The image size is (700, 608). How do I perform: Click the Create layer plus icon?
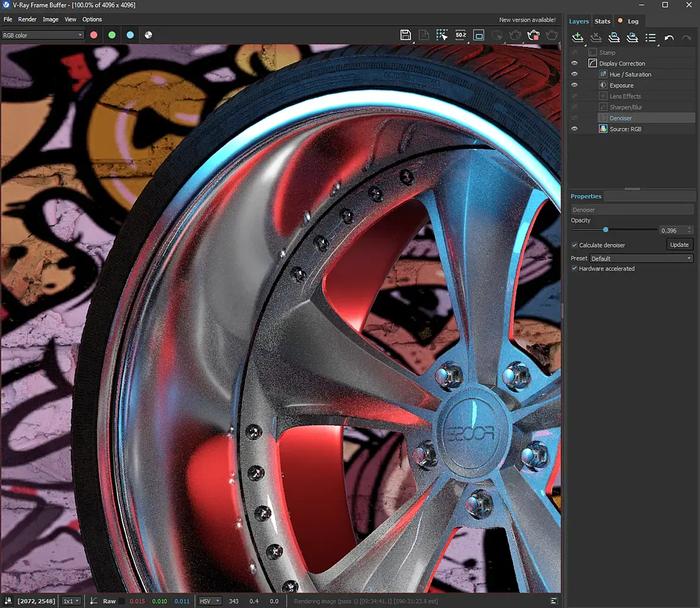click(x=577, y=37)
